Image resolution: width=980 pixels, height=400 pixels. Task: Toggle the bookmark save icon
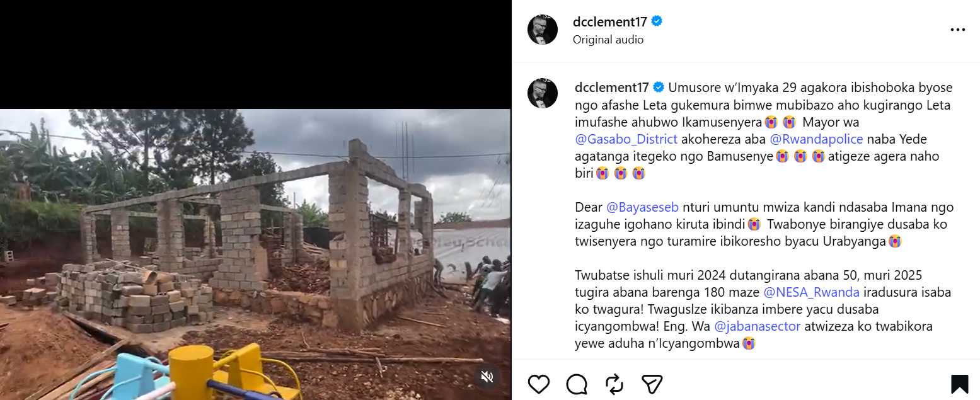[x=959, y=384]
